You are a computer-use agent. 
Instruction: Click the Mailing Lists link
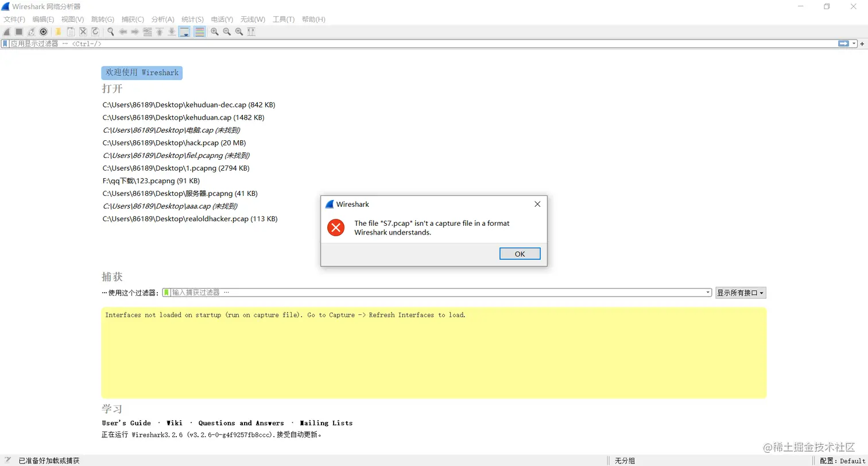click(x=326, y=423)
